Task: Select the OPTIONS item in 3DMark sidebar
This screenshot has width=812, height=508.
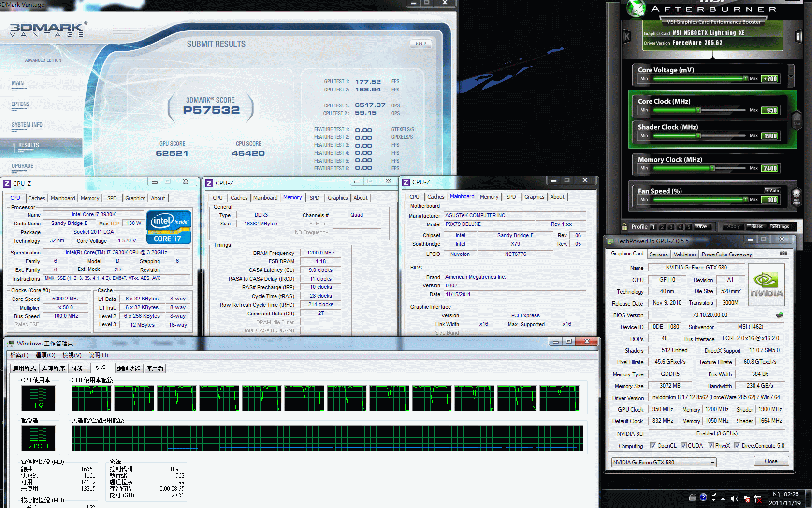Action: click(x=20, y=104)
